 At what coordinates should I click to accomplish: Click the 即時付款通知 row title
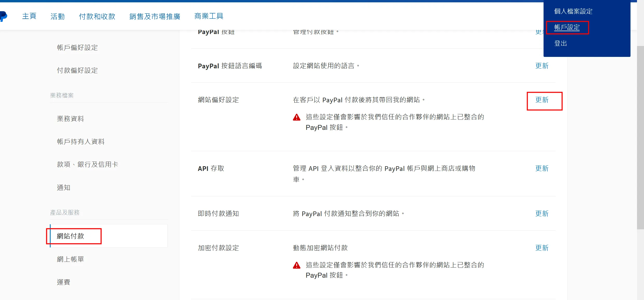[218, 214]
